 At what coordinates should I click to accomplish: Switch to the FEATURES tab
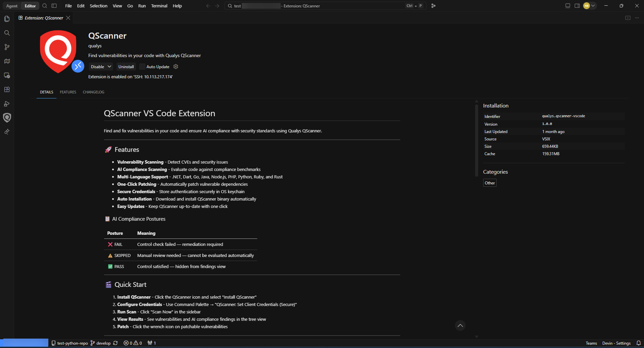[68, 92]
